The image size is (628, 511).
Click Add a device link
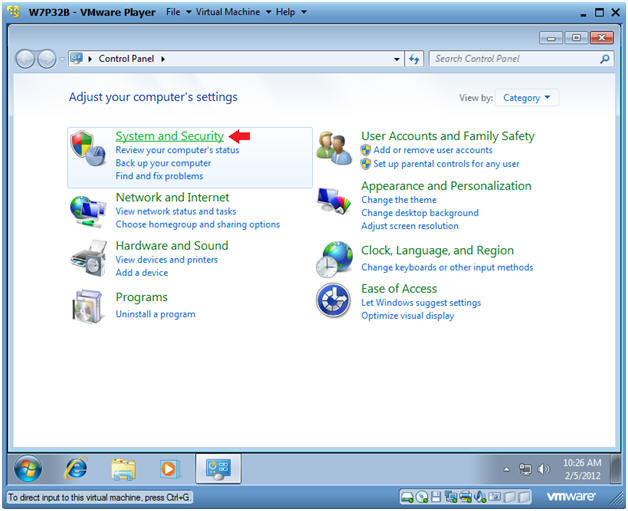click(142, 273)
